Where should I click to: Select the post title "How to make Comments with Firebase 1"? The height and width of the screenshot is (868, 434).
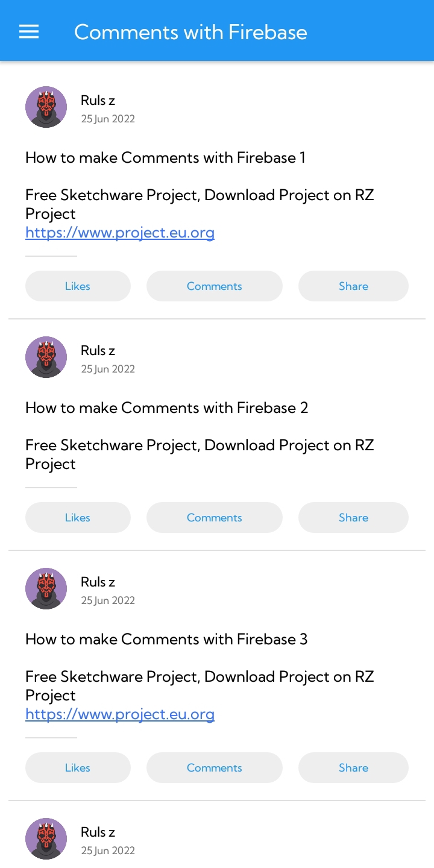click(x=165, y=158)
